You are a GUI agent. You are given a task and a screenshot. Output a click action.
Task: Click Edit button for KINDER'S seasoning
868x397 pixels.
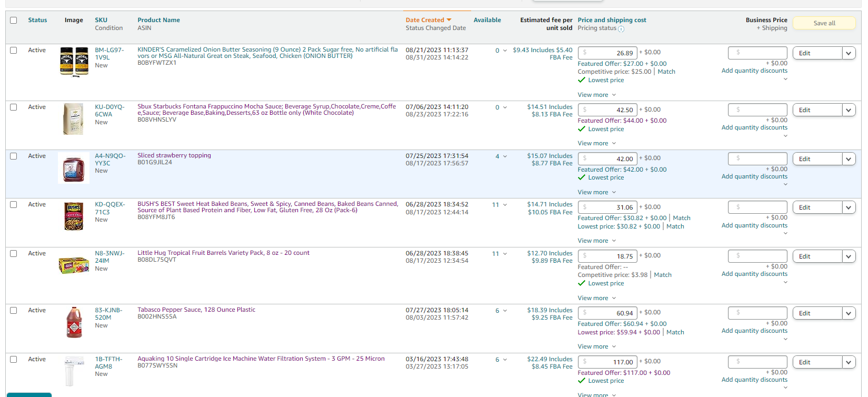[817, 53]
